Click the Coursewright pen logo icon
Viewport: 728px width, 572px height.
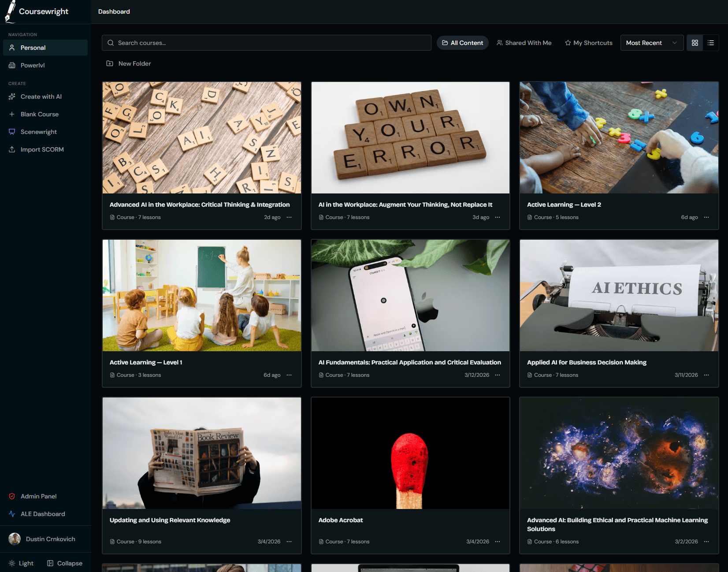point(10,11)
